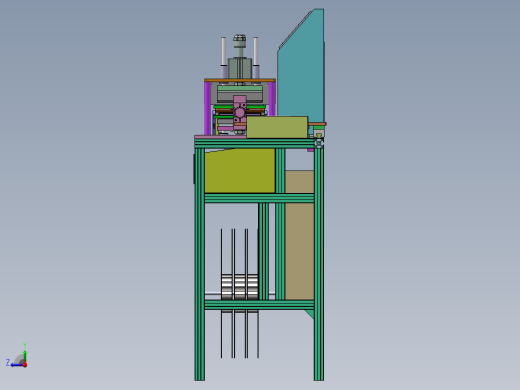Click the red X axis dot on the triad
520x390 pixels.
pos(25,365)
